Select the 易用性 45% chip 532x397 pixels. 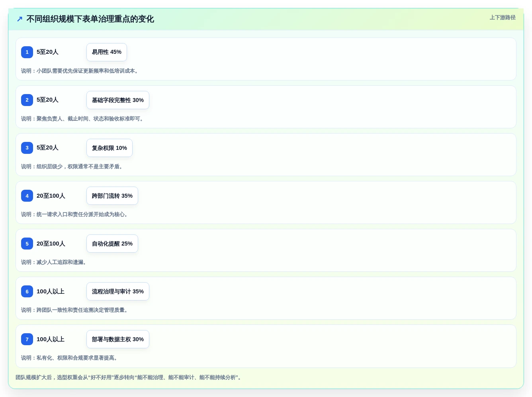[x=107, y=52]
